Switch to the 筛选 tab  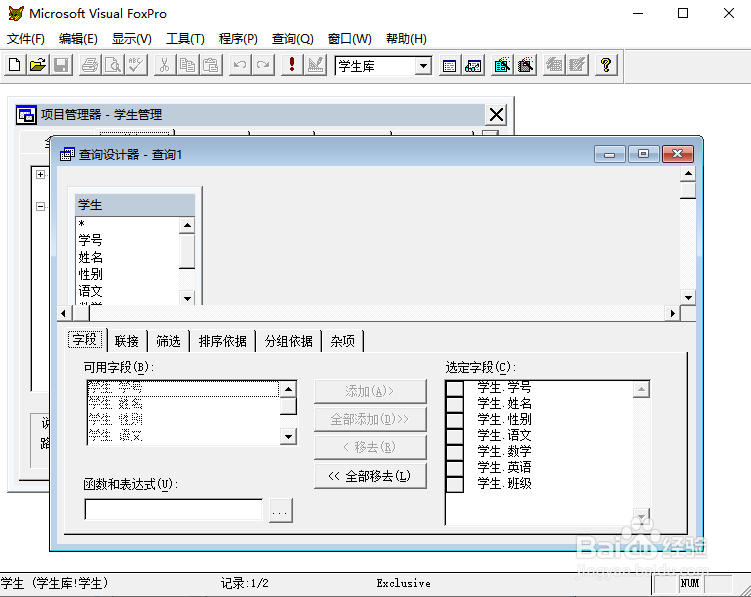168,341
